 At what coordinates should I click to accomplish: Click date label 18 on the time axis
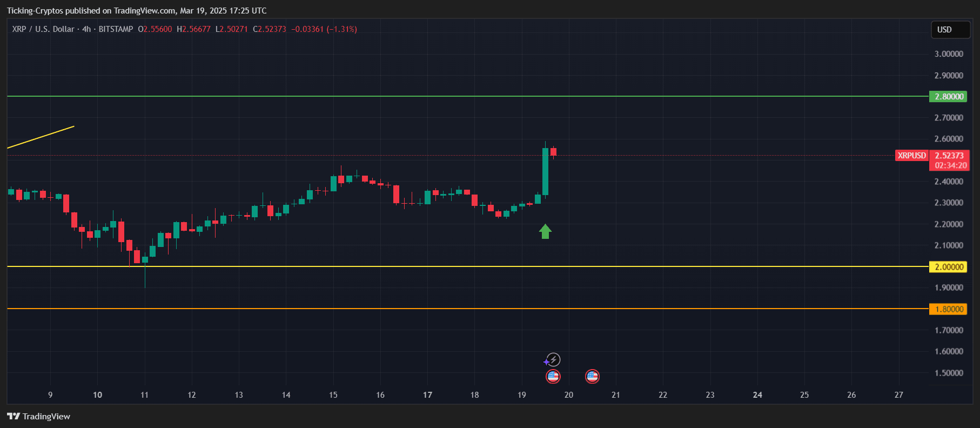point(474,395)
